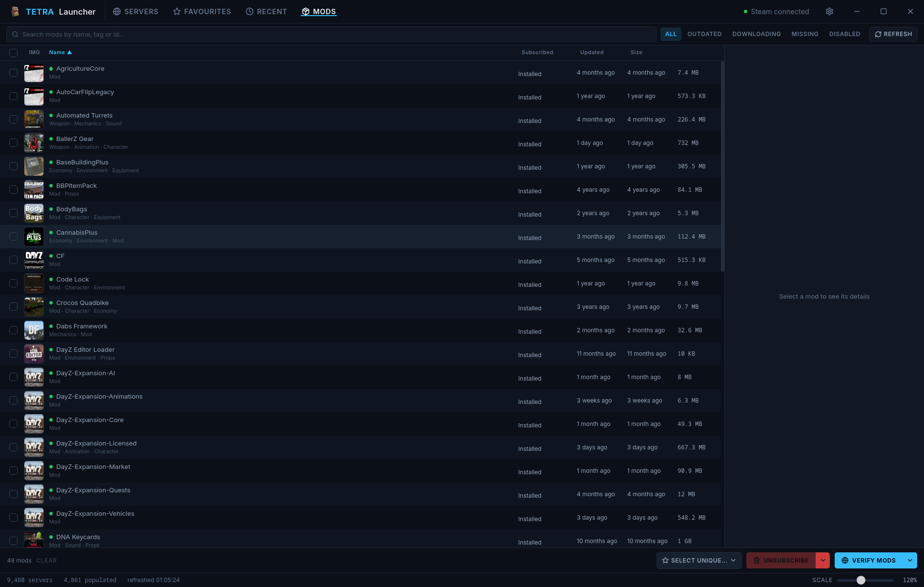Image resolution: width=924 pixels, height=587 pixels.
Task: Click the Automated Turrets mod image
Action: [34, 120]
